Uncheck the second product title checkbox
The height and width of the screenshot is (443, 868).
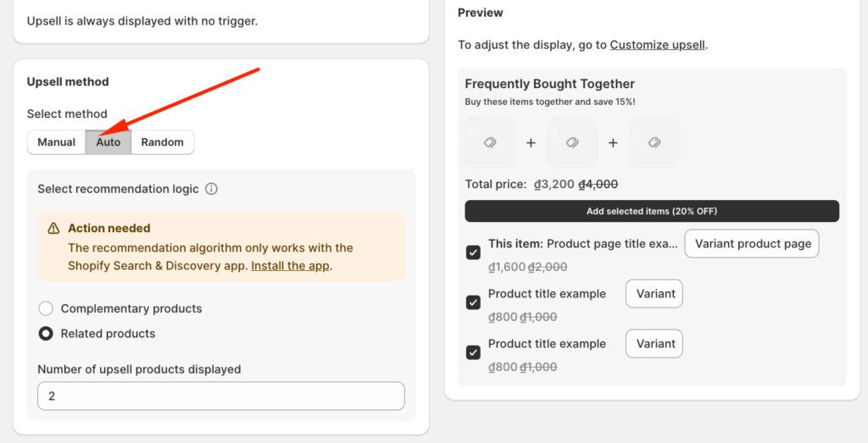473,302
